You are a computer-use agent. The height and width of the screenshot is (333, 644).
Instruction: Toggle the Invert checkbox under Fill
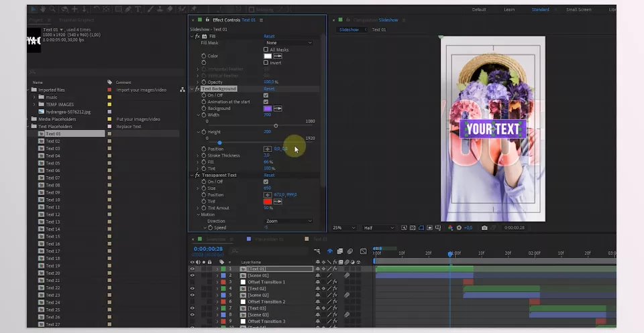[x=266, y=63]
